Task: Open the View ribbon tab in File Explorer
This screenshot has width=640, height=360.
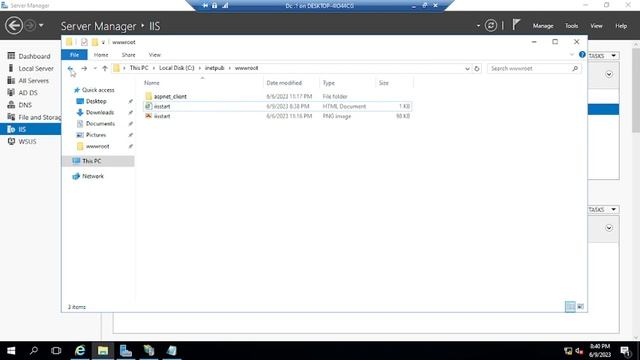Action: 155,55
